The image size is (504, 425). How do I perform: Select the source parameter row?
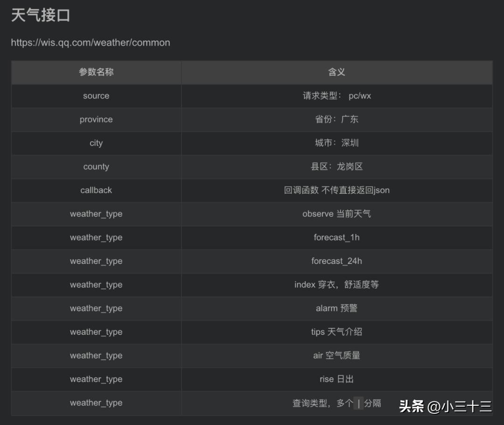96,96
